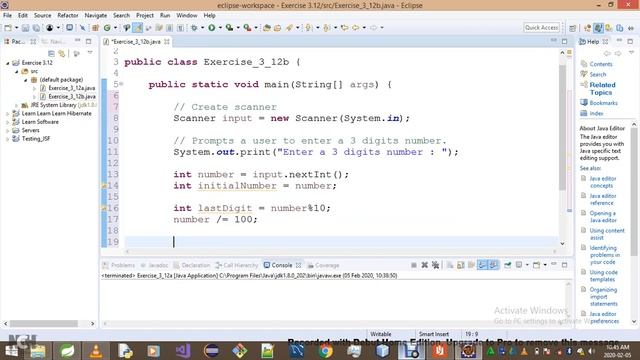Open the Navigate menu
Screen dimensions: 640x360
pyautogui.click(x=96, y=16)
